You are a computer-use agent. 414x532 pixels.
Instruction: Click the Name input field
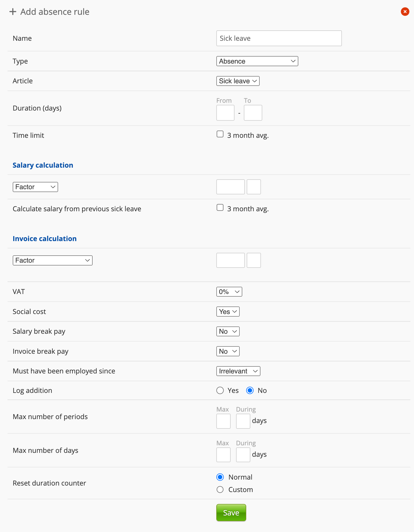click(279, 38)
